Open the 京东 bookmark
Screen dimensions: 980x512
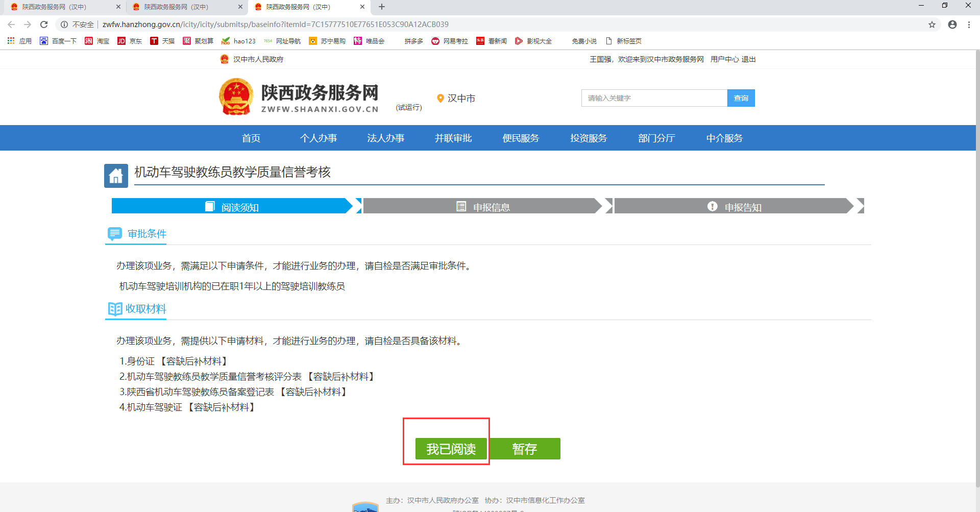pyautogui.click(x=130, y=41)
